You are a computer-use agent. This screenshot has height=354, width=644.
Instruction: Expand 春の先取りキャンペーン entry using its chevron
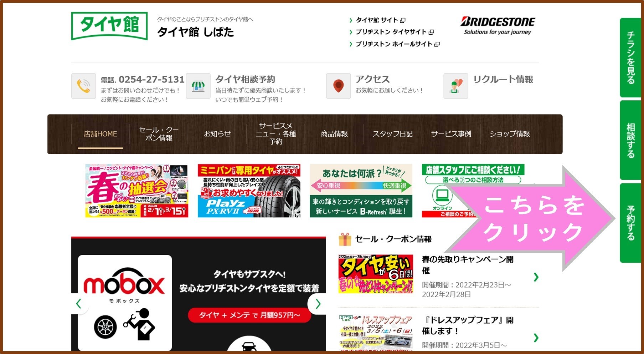(x=536, y=277)
